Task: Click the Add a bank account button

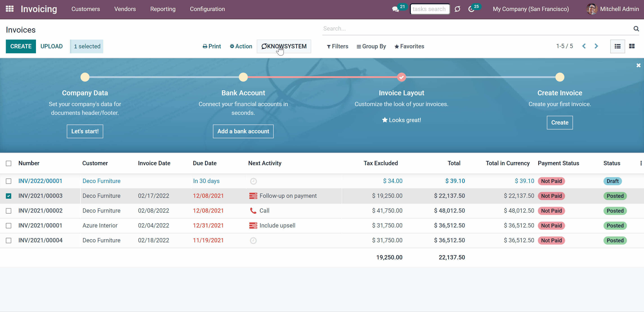Action: pyautogui.click(x=243, y=131)
